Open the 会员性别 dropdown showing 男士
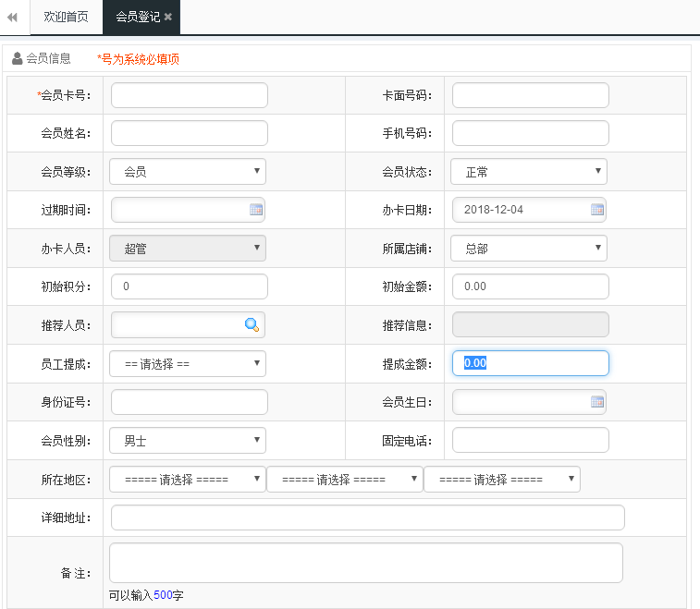The width and height of the screenshot is (700, 609). click(188, 441)
